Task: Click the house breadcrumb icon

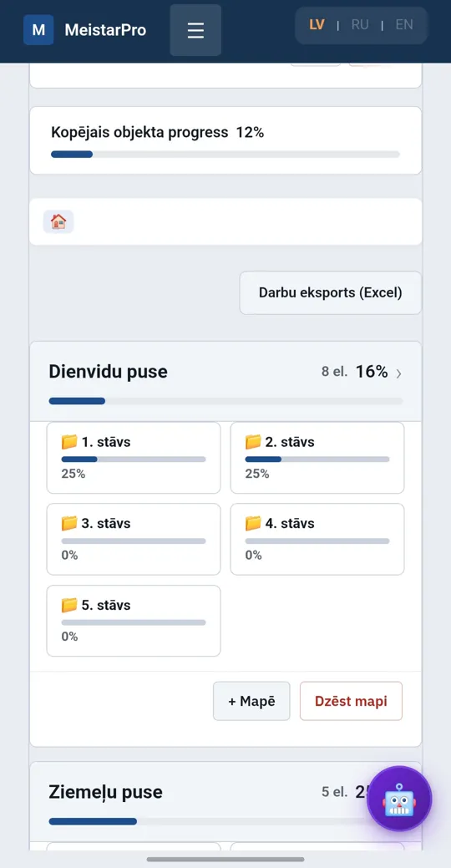Action: 58,222
